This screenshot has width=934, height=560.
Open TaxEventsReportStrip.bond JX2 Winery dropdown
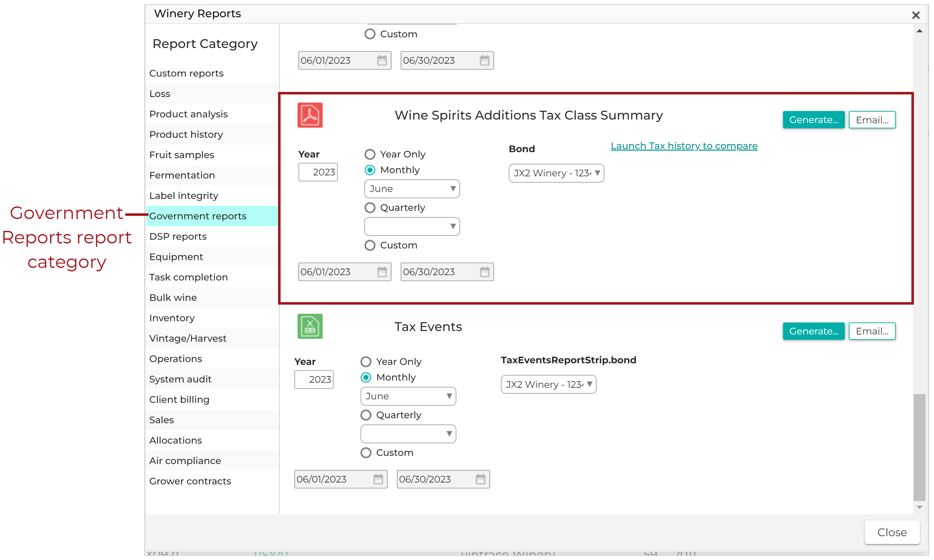tap(549, 385)
